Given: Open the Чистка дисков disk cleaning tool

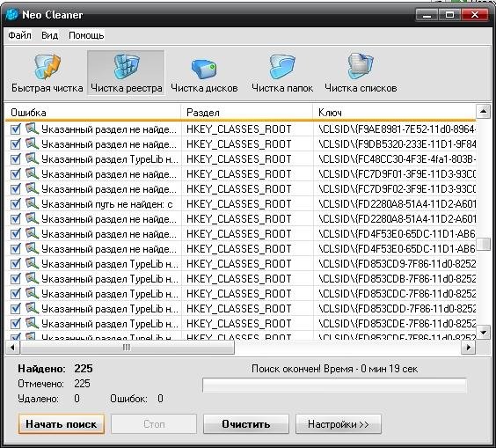Looking at the screenshot, I should click(204, 73).
